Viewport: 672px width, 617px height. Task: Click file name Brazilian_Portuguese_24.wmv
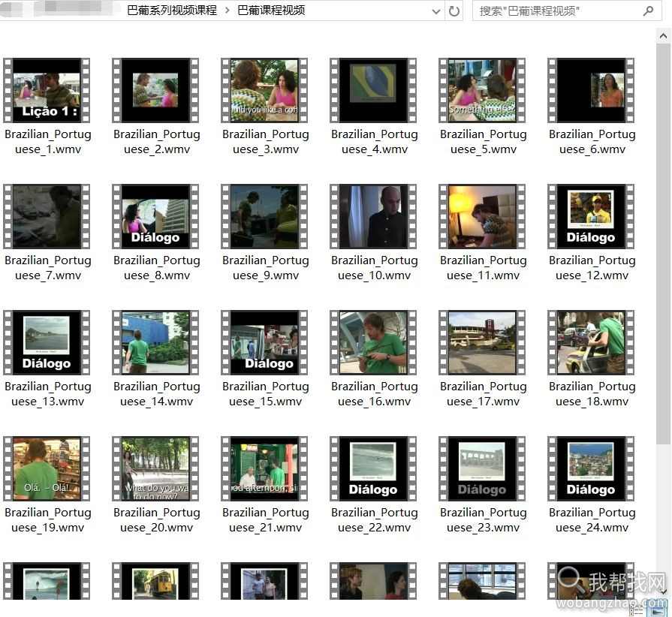pos(592,519)
